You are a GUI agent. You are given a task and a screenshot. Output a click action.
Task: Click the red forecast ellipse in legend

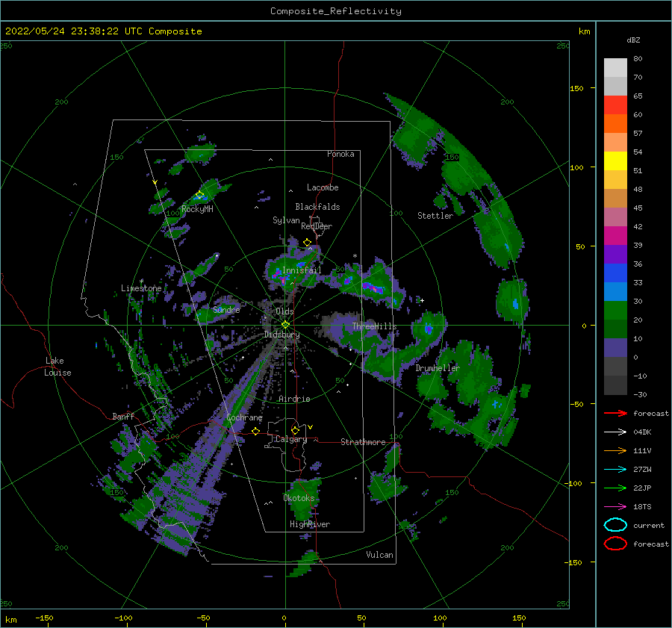coord(615,544)
